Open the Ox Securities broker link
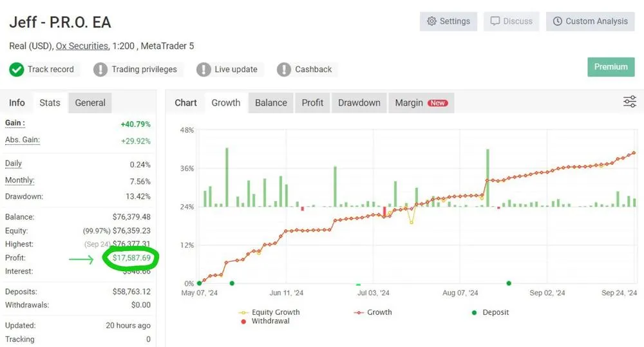Screen dimensions: 644x347 [x=82, y=46]
